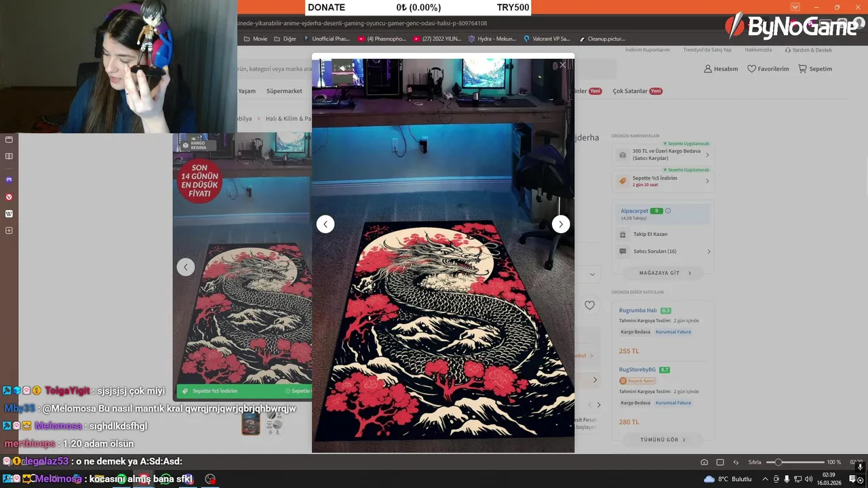Screen dimensions: 868x488
Task: Click the Alpacarpet seller info icon
Action: pos(668,211)
